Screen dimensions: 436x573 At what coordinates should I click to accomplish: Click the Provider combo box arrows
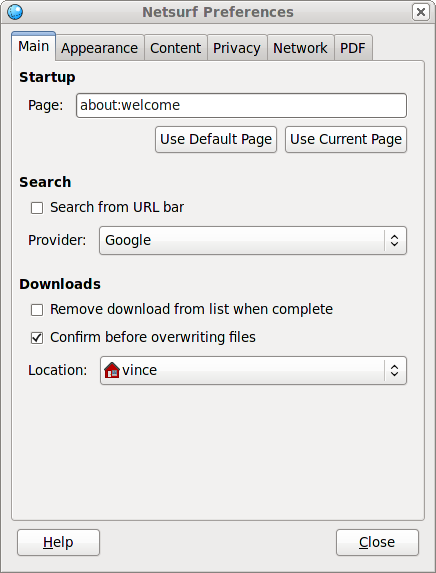(394, 240)
